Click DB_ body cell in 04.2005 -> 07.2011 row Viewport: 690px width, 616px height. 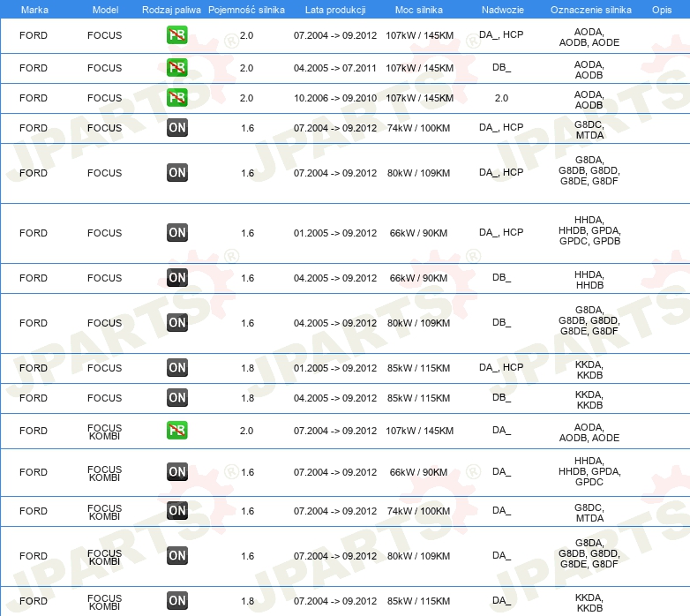coord(501,68)
